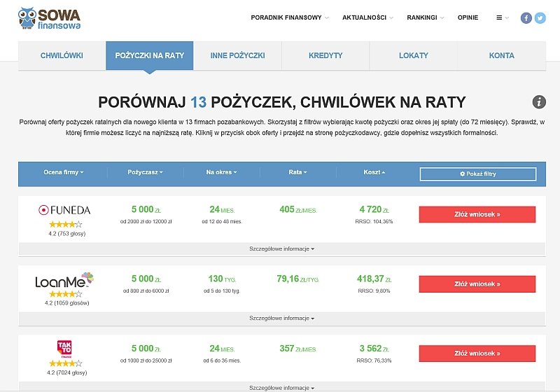
Task: Sort by Rata column
Action: [x=297, y=172]
